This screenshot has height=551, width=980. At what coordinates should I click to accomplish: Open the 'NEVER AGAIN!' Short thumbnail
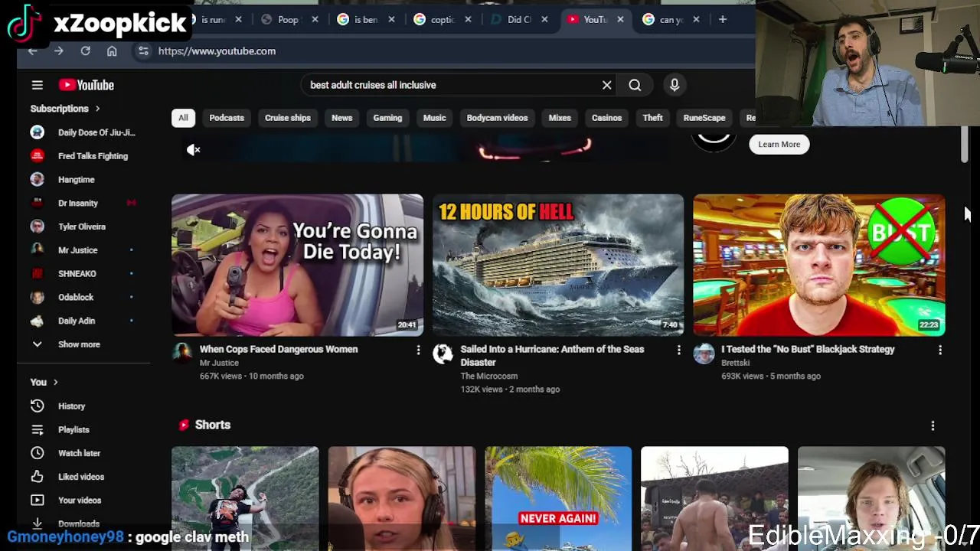coord(558,498)
